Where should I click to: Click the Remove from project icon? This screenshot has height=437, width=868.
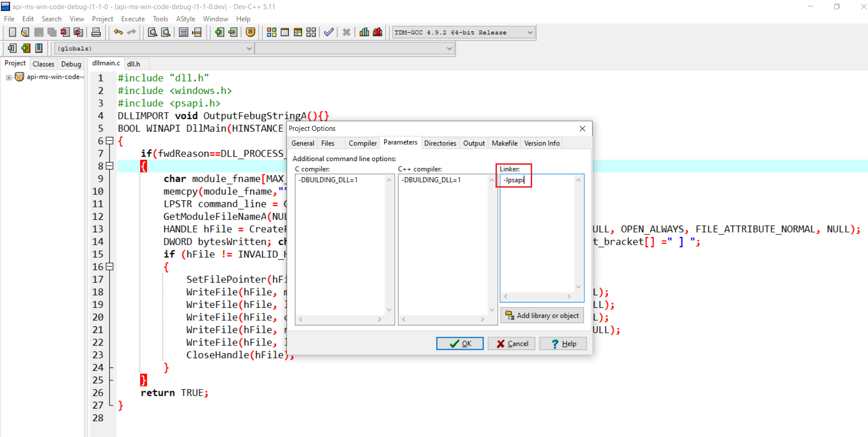(x=233, y=32)
